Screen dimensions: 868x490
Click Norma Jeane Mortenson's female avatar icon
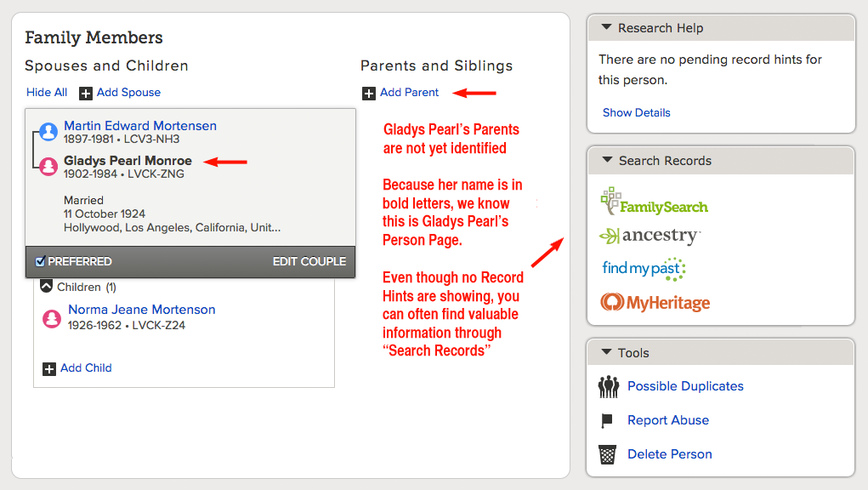tap(52, 318)
